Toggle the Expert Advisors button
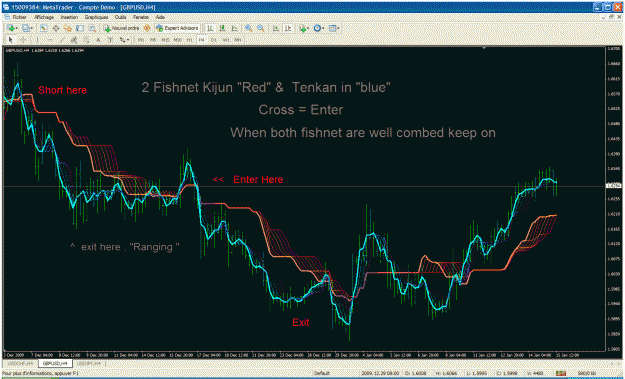 pyautogui.click(x=177, y=28)
